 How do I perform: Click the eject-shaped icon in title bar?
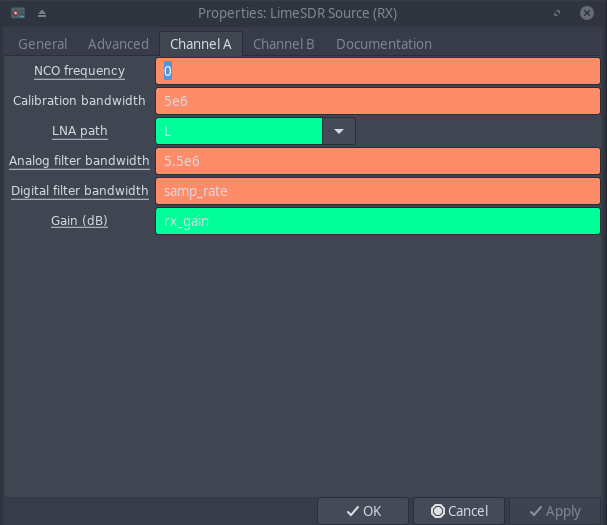pyautogui.click(x=42, y=14)
